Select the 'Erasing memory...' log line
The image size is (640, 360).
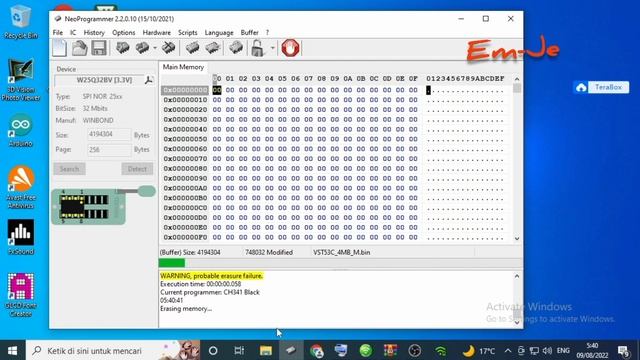tap(186, 309)
